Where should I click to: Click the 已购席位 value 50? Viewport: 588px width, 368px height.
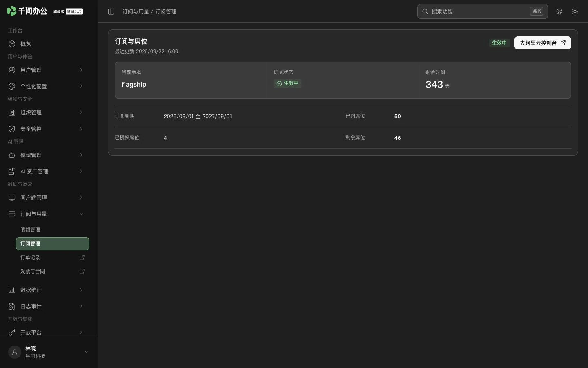point(398,116)
